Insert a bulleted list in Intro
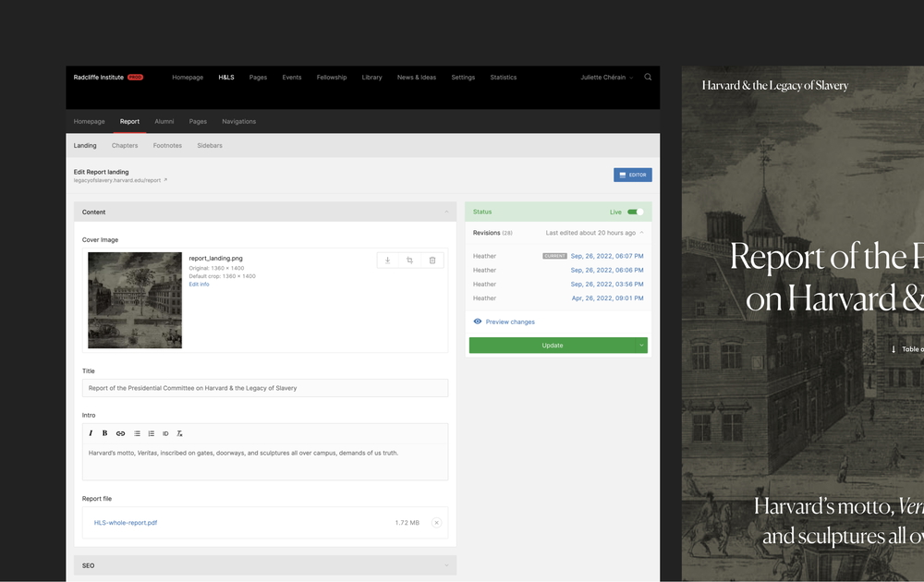The width and height of the screenshot is (924, 582). [137, 433]
